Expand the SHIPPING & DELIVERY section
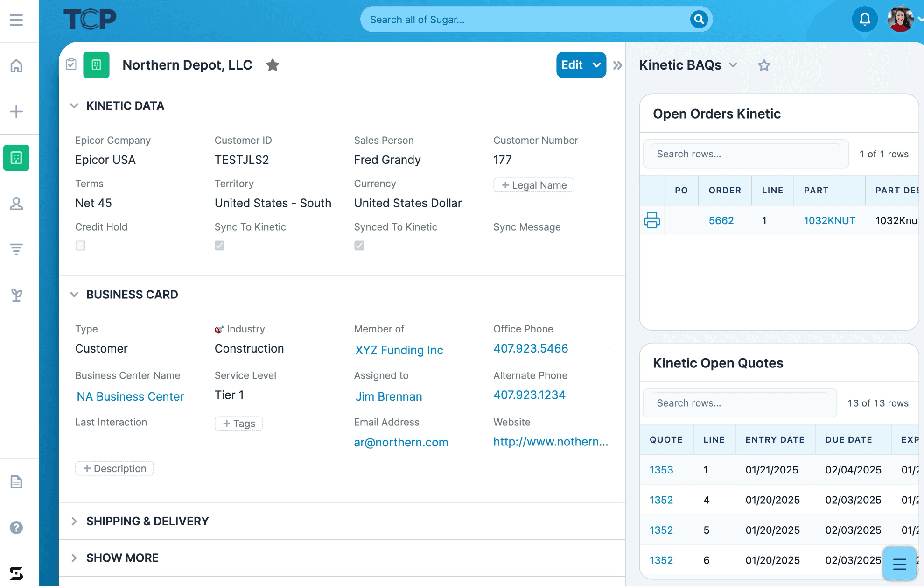Screen dimensions: 924x586 click(x=74, y=521)
